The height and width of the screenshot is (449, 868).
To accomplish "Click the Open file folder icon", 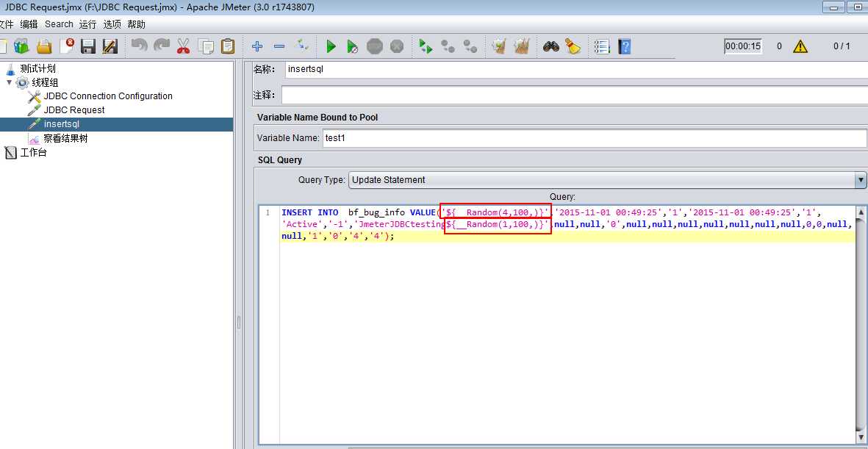I will click(44, 46).
